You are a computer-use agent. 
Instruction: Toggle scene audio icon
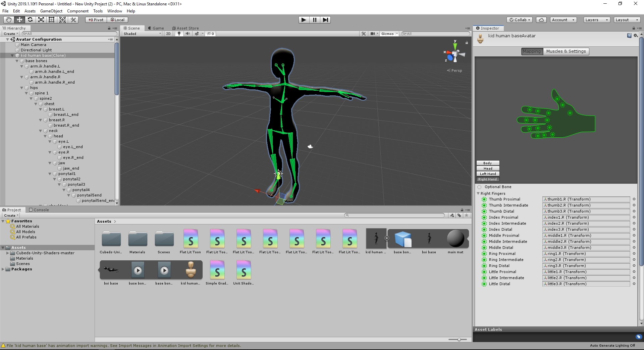pos(188,34)
